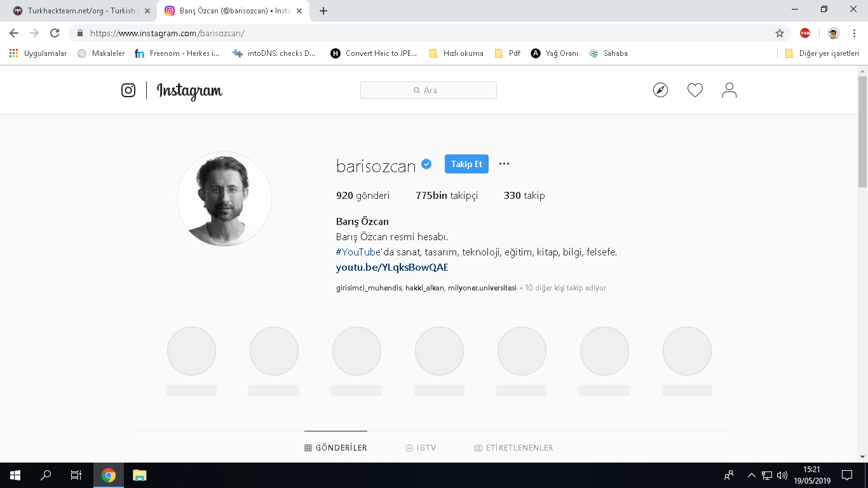The height and width of the screenshot is (488, 868).
Task: Open the profile person icon
Action: tap(729, 90)
